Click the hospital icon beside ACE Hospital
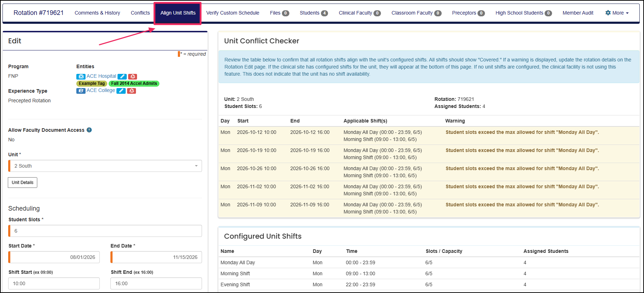644x293 pixels. pos(81,76)
